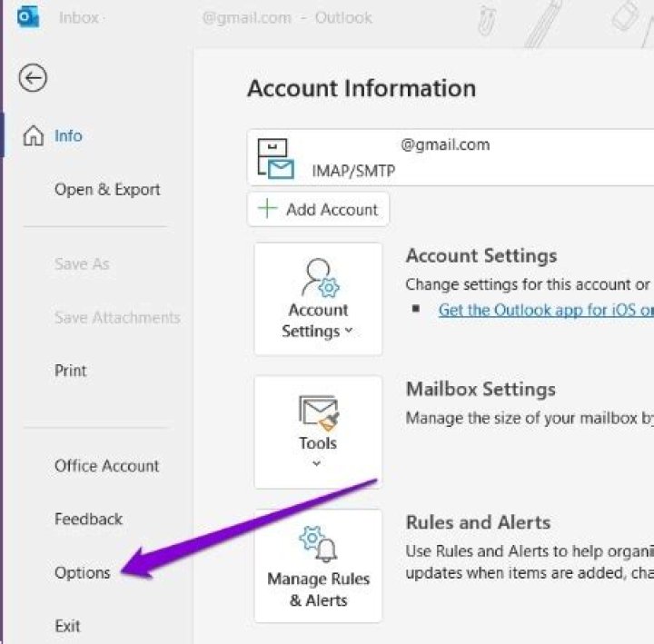Screen dimensions: 654x644
Task: Expand the Tools dropdown chevron
Action: [x=317, y=464]
